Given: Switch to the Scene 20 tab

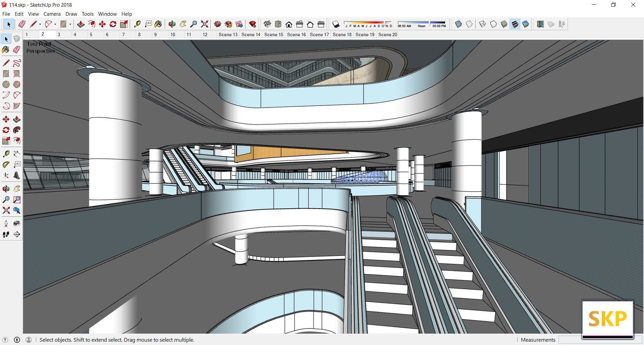Looking at the screenshot, I should click(x=388, y=34).
